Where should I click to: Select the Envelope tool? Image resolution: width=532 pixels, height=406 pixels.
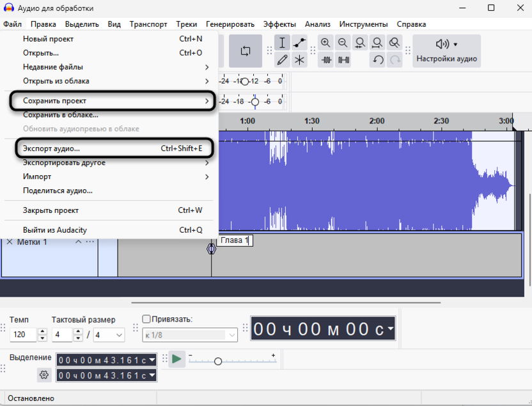point(299,43)
